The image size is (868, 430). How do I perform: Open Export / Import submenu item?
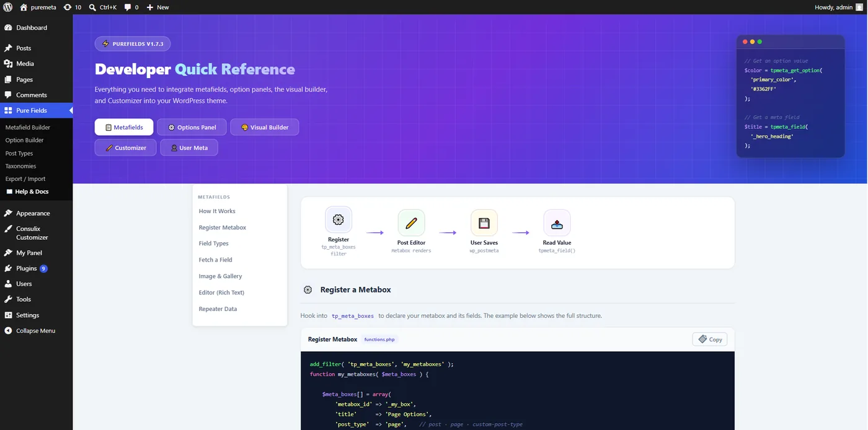coord(25,179)
